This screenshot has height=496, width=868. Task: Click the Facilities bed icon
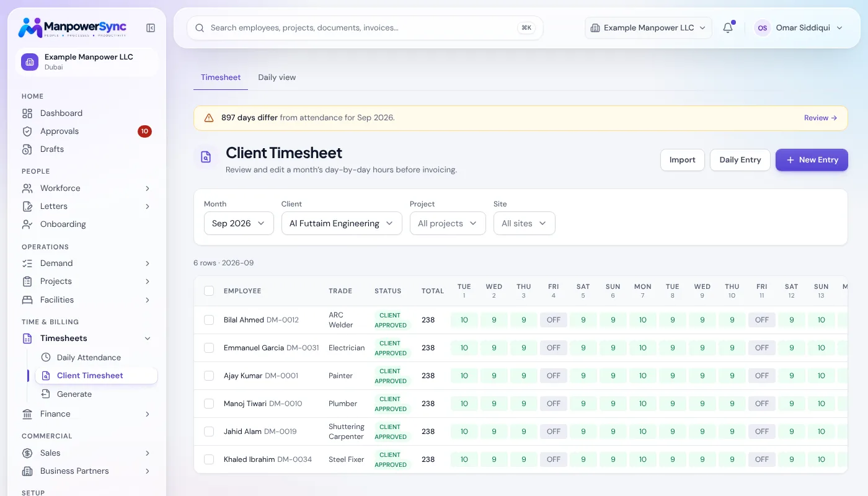pyautogui.click(x=27, y=300)
